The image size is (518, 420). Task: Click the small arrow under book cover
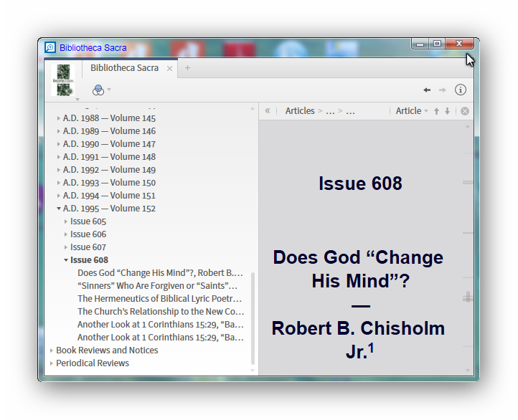[x=77, y=100]
